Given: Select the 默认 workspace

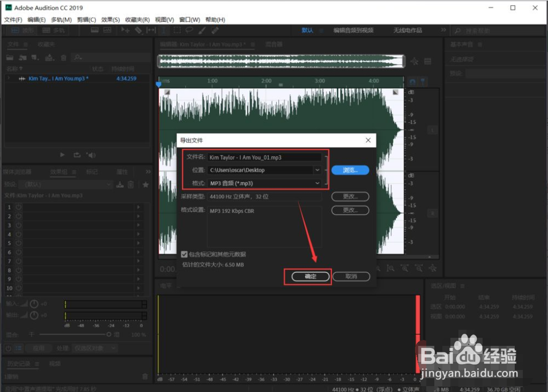Looking at the screenshot, I should [307, 31].
